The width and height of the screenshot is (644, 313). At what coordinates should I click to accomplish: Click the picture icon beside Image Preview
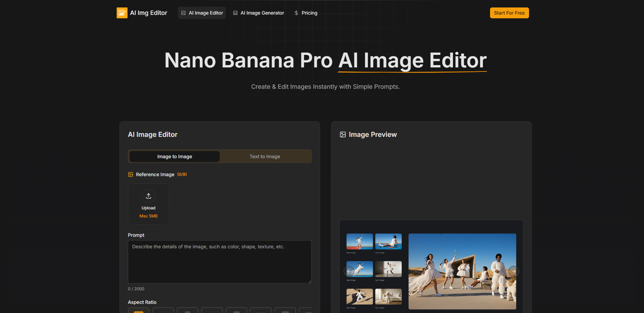pyautogui.click(x=343, y=134)
